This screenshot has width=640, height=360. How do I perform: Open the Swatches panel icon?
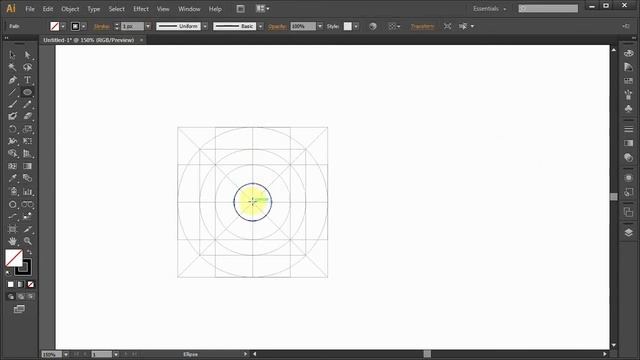(629, 81)
